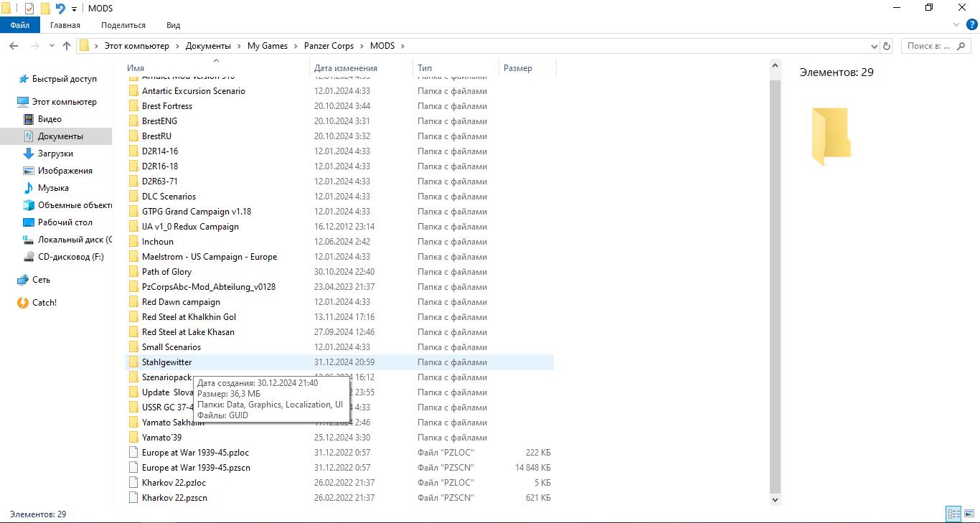This screenshot has height=523, width=980.
Task: Open recent locations dropdown arrow
Action: [x=52, y=46]
